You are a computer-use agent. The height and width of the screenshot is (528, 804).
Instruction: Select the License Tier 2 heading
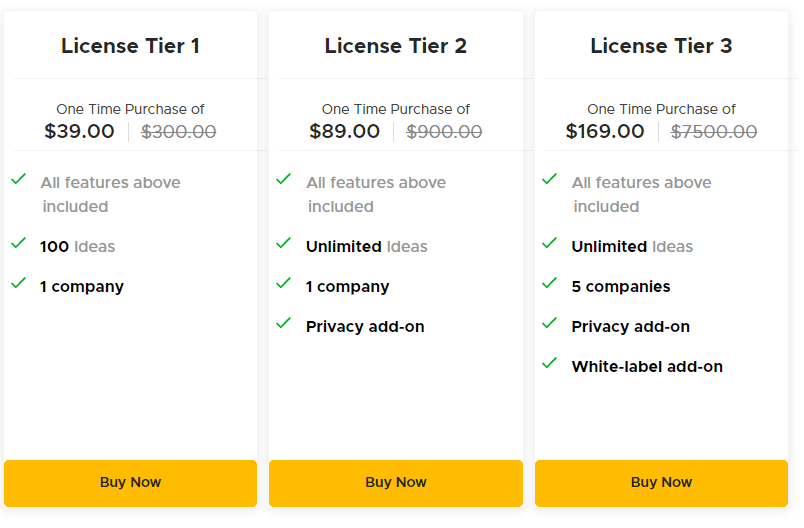coord(396,46)
